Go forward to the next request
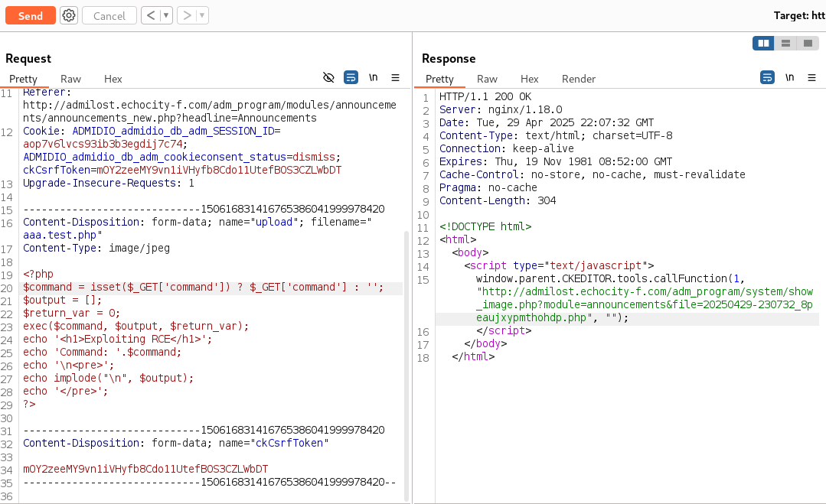Viewport: 826px width, 504px height. pyautogui.click(x=187, y=16)
